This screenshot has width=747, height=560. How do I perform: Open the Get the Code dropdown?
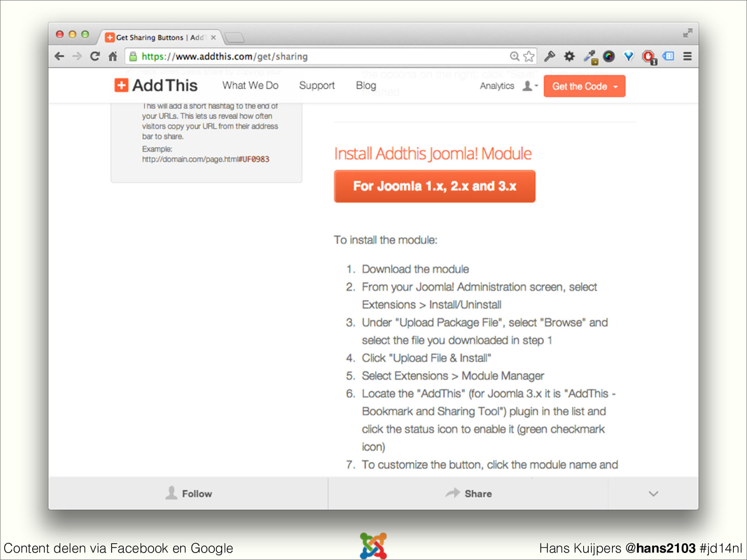tap(585, 86)
